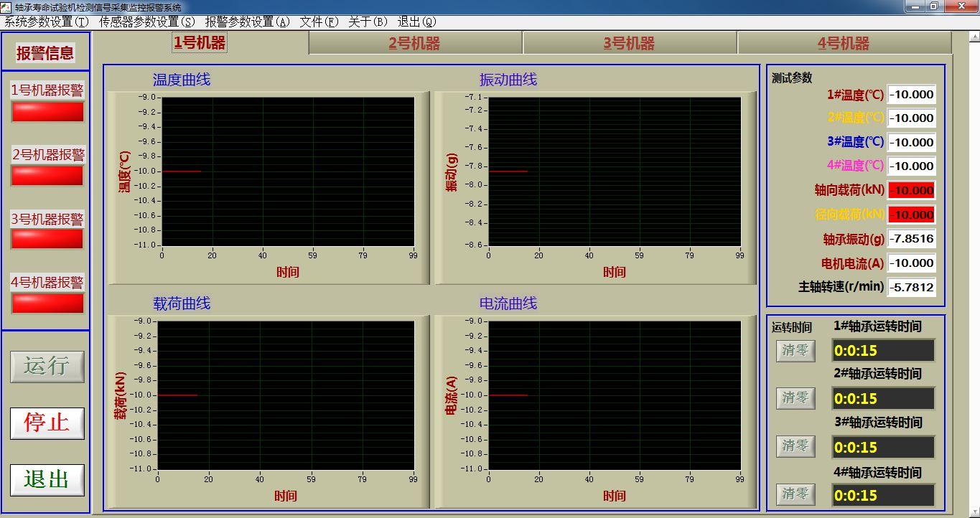Click the 3#轴承运转时间 timer display

click(x=884, y=447)
